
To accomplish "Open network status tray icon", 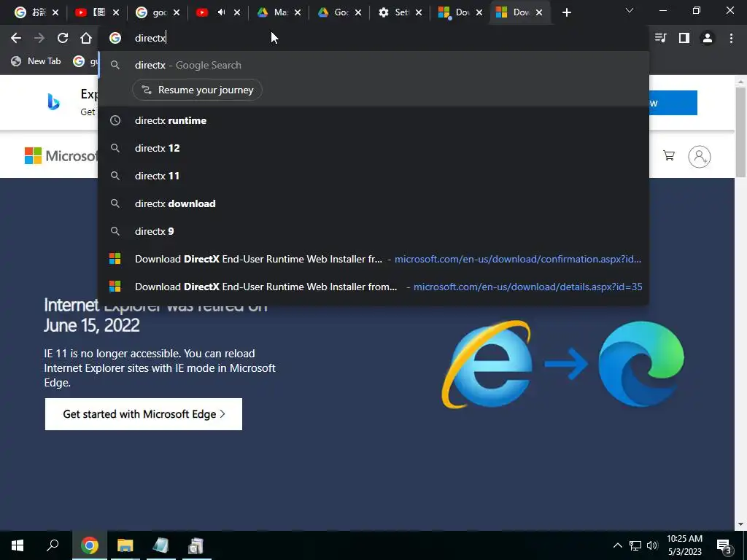I will 635,545.
